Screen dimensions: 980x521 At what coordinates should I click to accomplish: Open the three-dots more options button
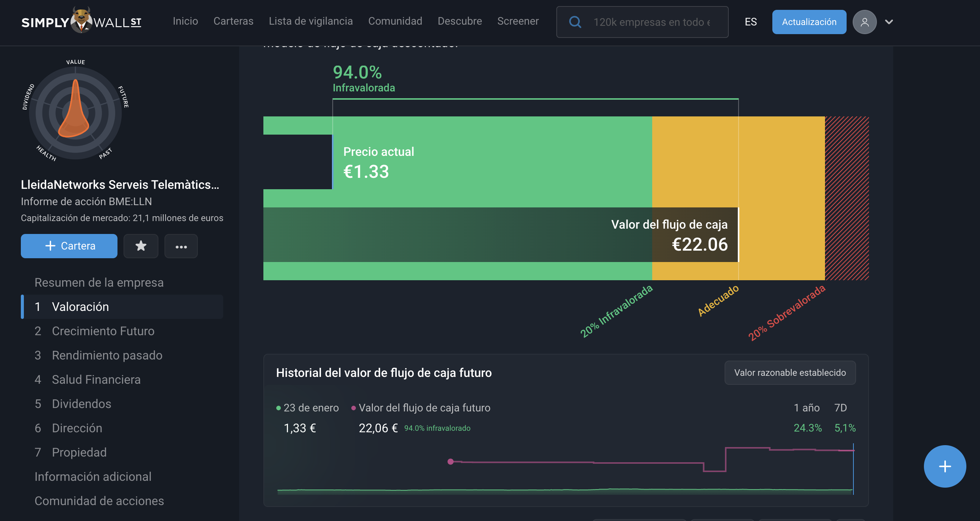click(x=181, y=246)
